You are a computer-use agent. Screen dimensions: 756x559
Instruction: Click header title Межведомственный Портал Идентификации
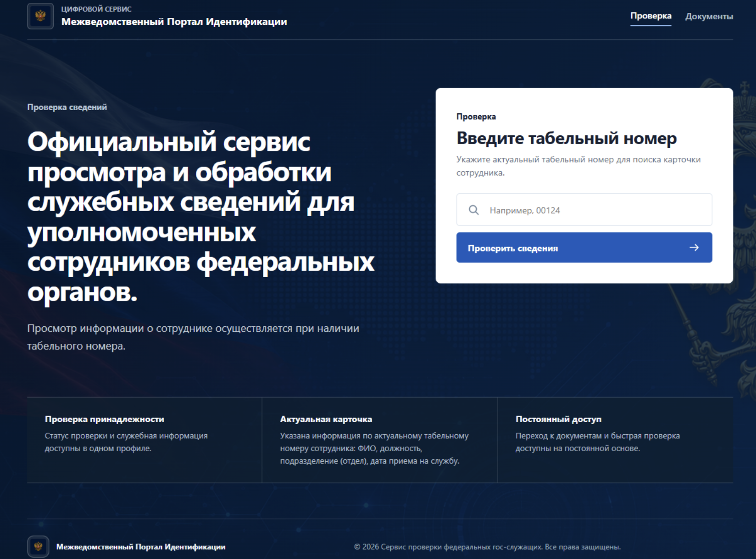174,22
